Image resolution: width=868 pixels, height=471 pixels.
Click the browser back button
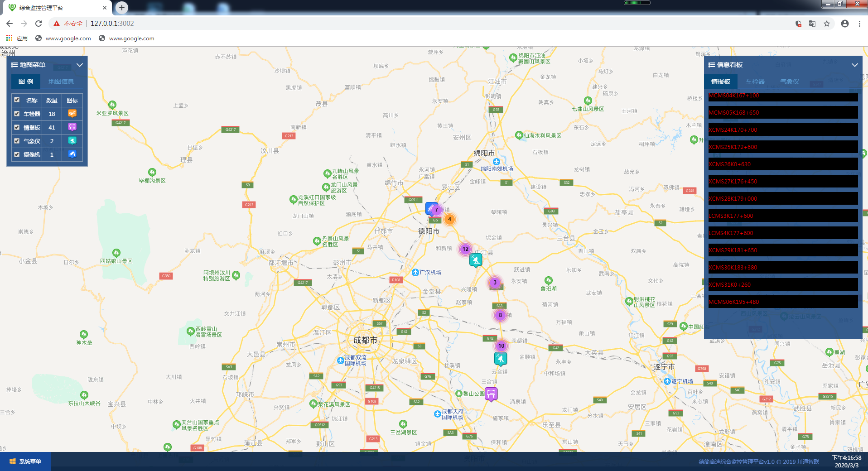pos(10,24)
